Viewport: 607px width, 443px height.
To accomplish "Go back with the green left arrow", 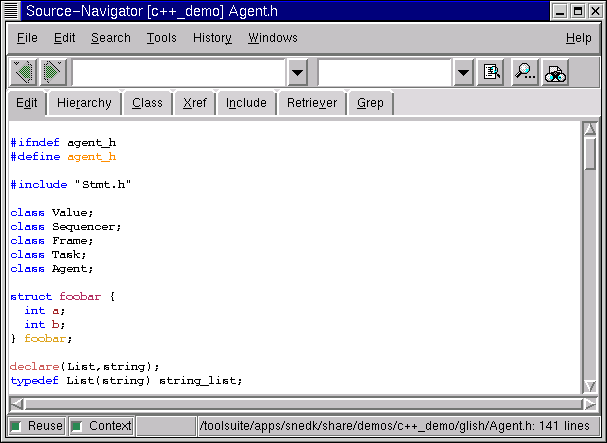I will 24,72.
